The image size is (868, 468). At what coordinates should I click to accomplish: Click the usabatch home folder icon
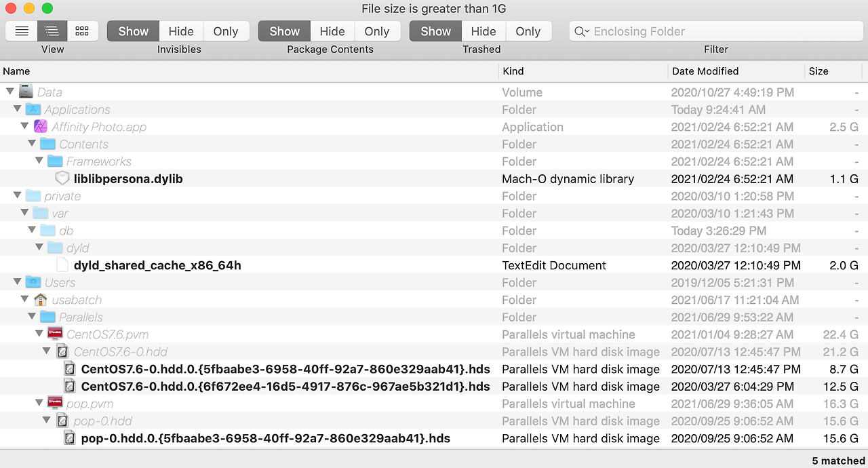pyautogui.click(x=40, y=300)
